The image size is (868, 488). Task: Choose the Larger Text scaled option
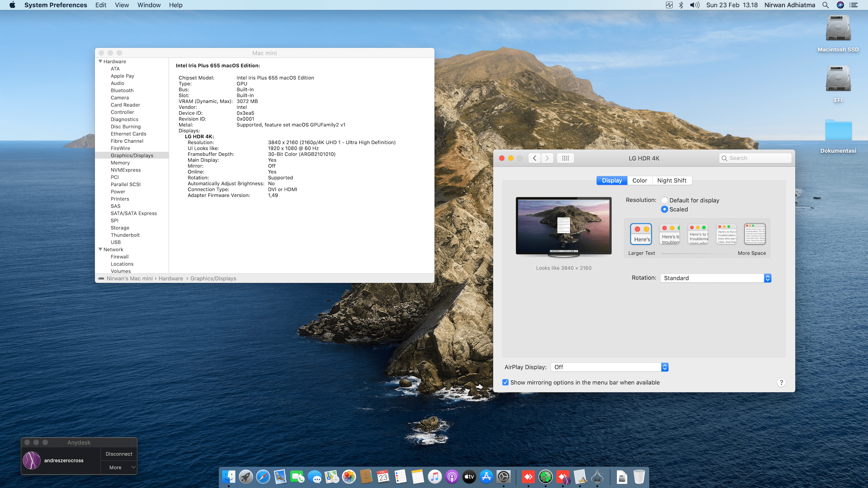click(641, 234)
